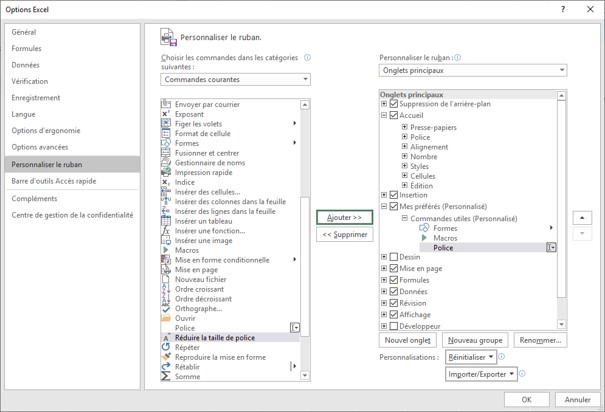The image size is (605, 412).
Task: Open the Commandes courantes dropdown
Action: (235, 79)
